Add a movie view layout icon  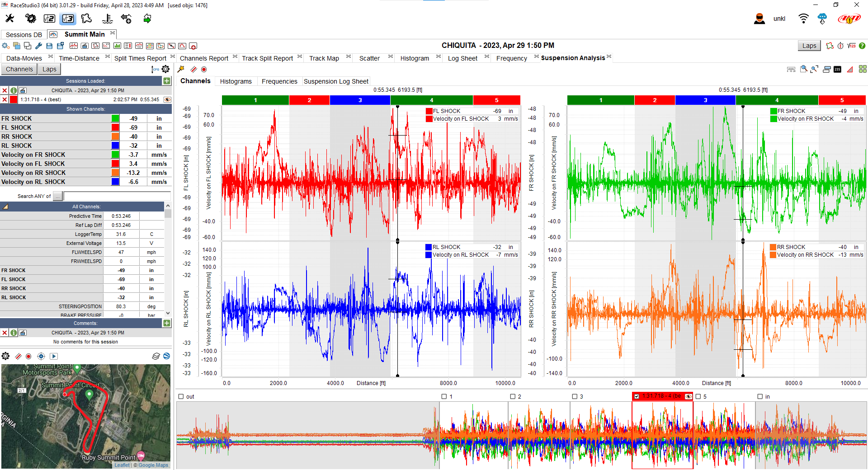[85, 46]
